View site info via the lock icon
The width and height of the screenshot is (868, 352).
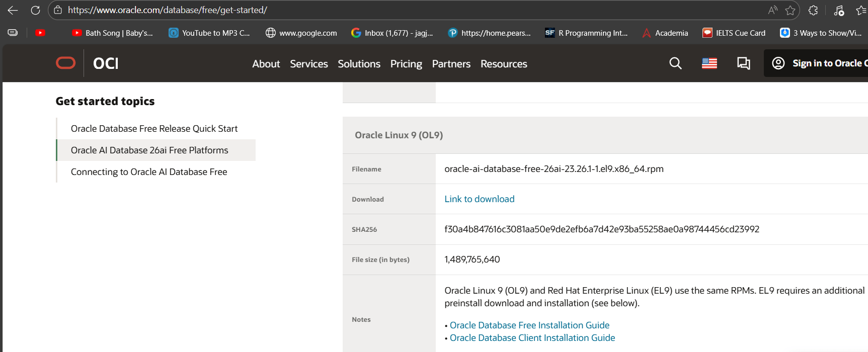pos(58,10)
